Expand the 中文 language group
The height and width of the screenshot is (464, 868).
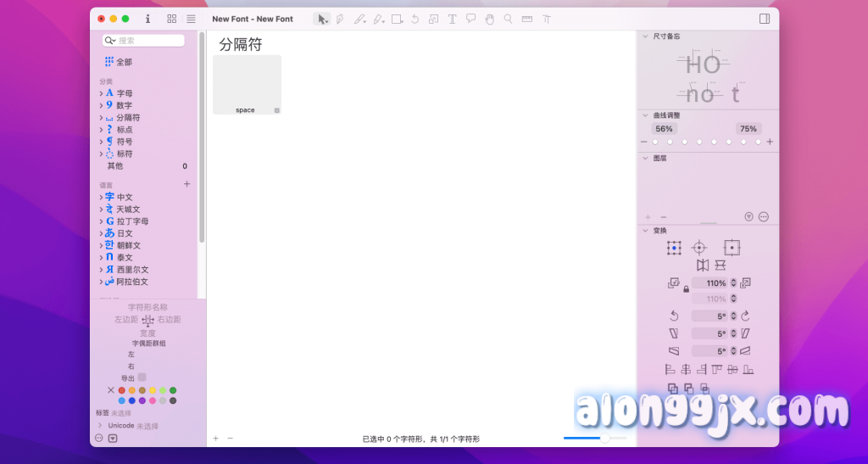[101, 198]
